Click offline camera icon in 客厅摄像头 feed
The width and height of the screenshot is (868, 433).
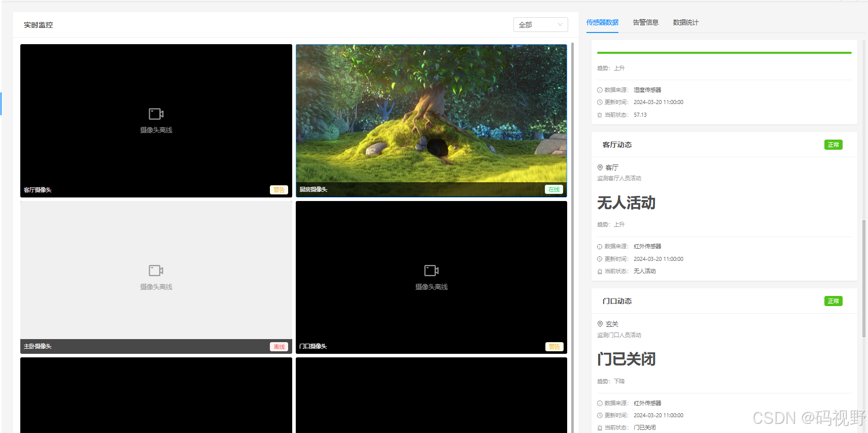pos(156,114)
